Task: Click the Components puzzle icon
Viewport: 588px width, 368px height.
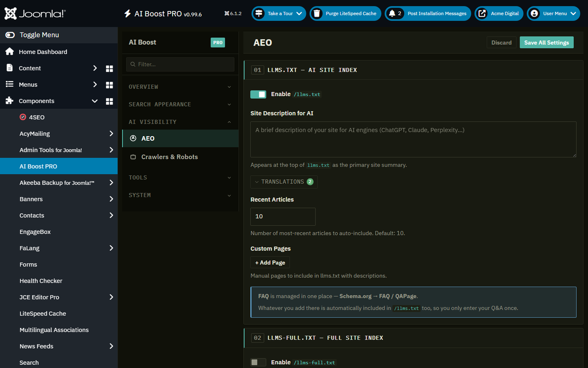Action: 9,101
